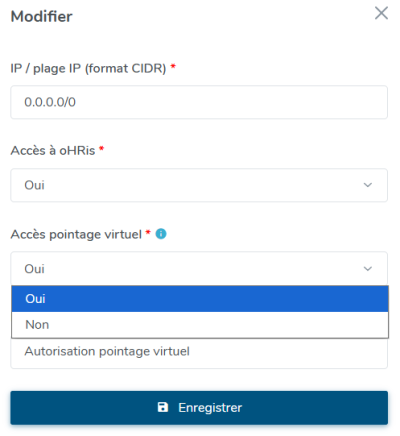Select the highlighted Oui option in the list

coord(200,299)
